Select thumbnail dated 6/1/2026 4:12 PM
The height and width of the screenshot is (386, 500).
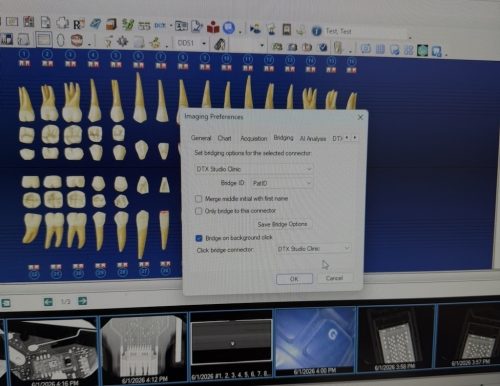[x=144, y=348]
